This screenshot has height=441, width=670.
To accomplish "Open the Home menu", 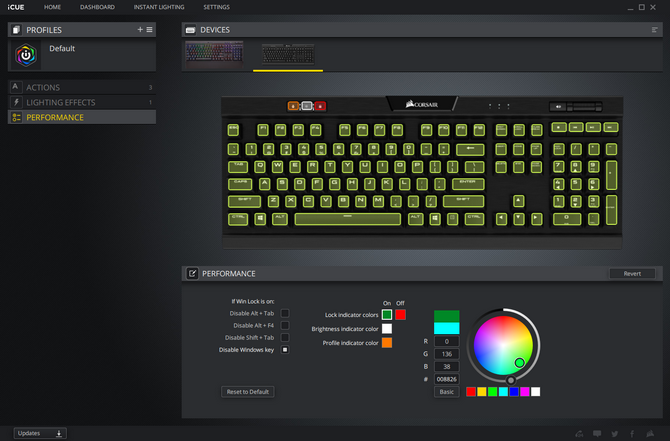I will pyautogui.click(x=52, y=7).
